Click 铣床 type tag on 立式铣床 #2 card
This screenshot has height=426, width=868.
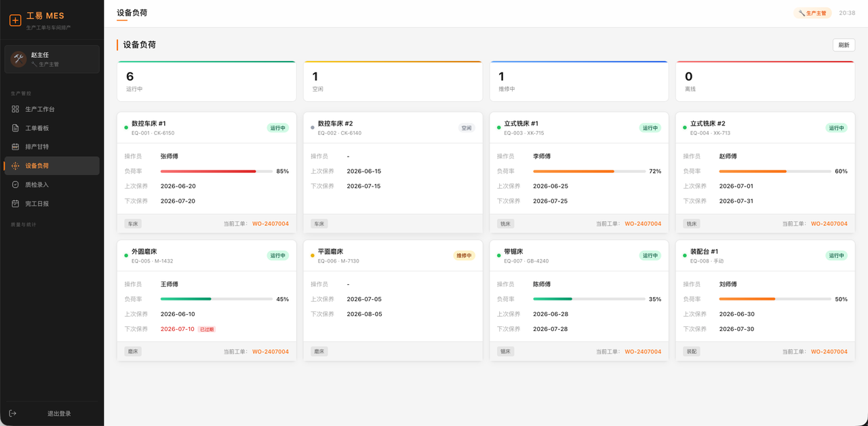pos(692,224)
